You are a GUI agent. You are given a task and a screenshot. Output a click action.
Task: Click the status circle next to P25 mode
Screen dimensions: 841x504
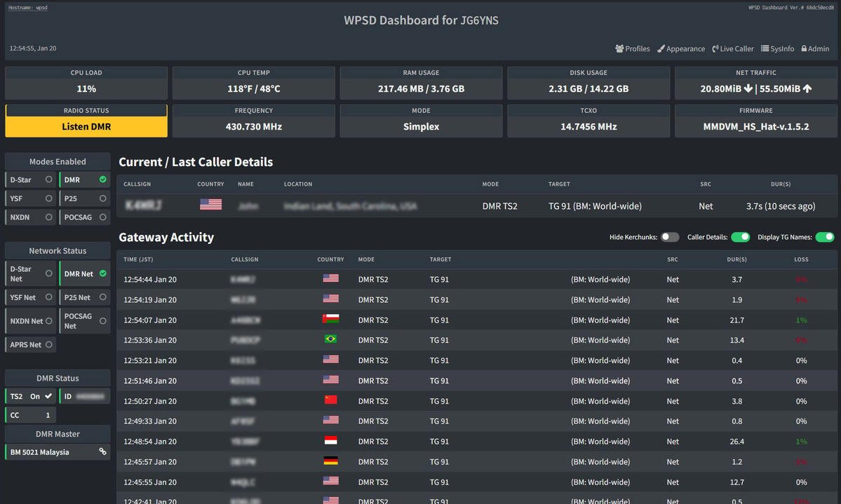[x=102, y=198]
